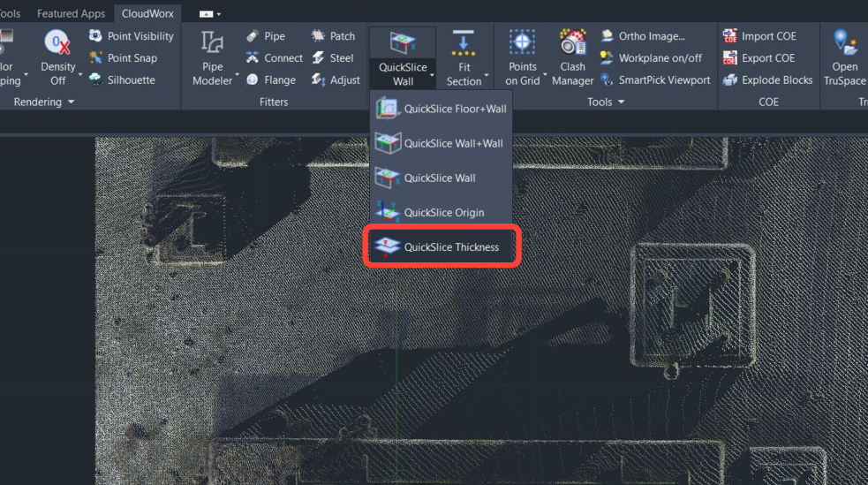Open the Clash Manager

click(x=572, y=58)
